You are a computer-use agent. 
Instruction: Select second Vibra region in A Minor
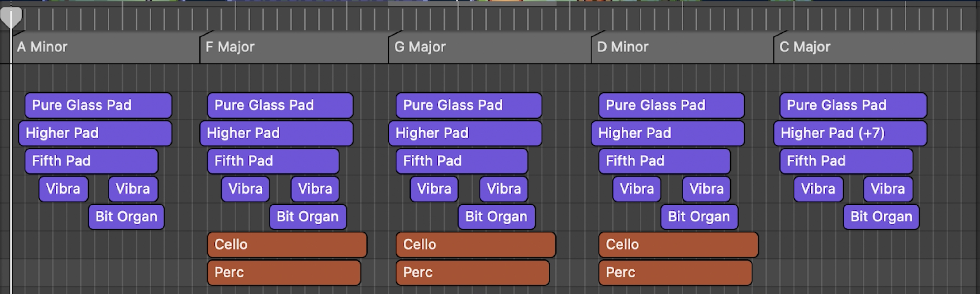click(x=133, y=189)
